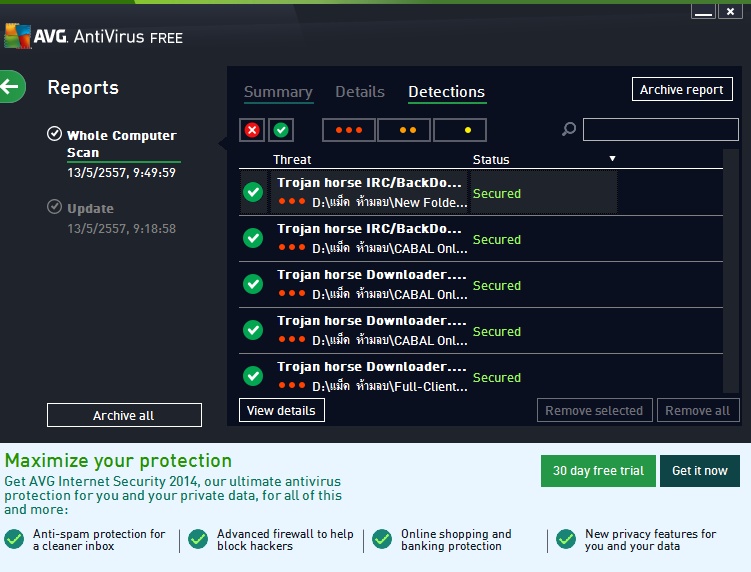Screen dimensions: 751x572
Task: Click the Advanced firewall check icon
Action: tap(198, 539)
